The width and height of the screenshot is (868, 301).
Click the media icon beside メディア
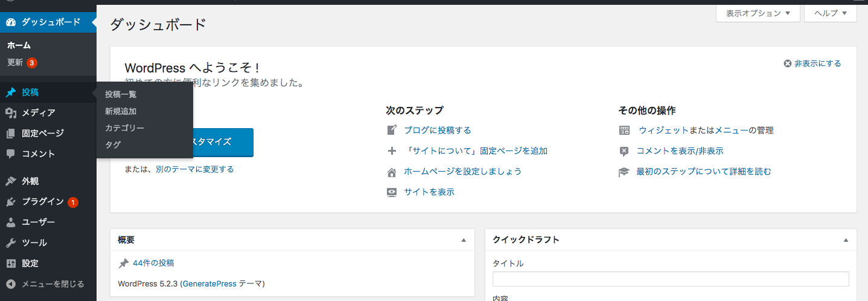point(11,113)
